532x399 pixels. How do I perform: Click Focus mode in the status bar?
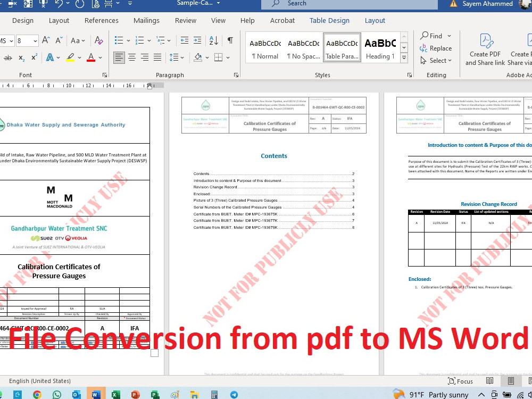460,381
